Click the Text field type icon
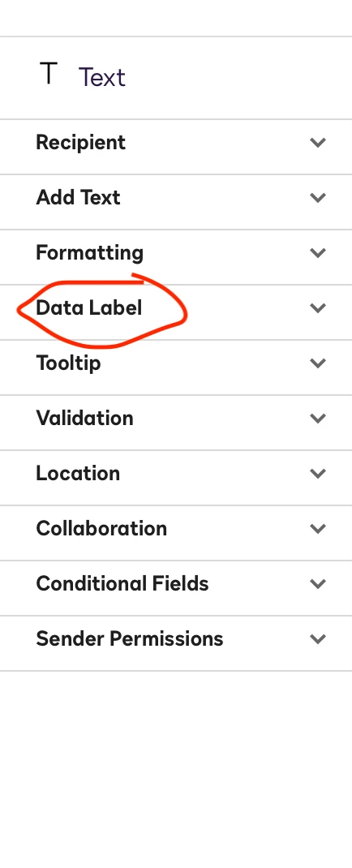The width and height of the screenshot is (352, 868). (49, 74)
